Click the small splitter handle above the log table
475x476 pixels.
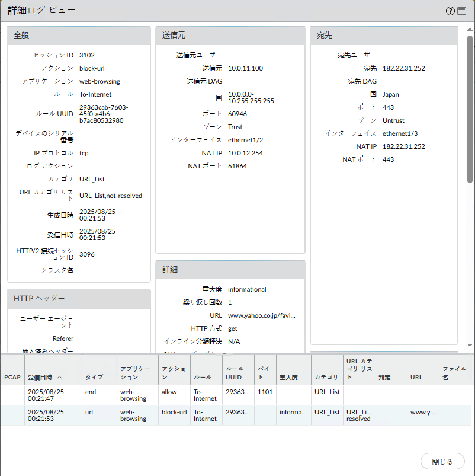(224, 353)
